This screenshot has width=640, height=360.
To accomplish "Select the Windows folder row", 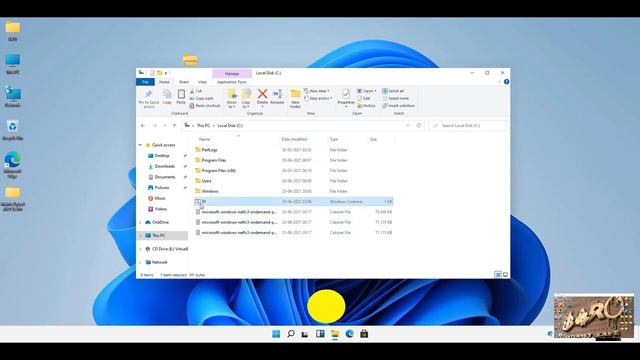I will tap(294, 191).
